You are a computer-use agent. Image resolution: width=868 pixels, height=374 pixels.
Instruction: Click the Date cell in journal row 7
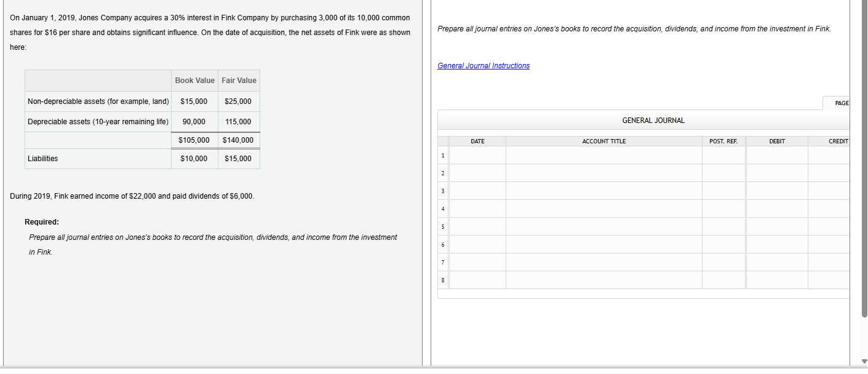click(477, 262)
